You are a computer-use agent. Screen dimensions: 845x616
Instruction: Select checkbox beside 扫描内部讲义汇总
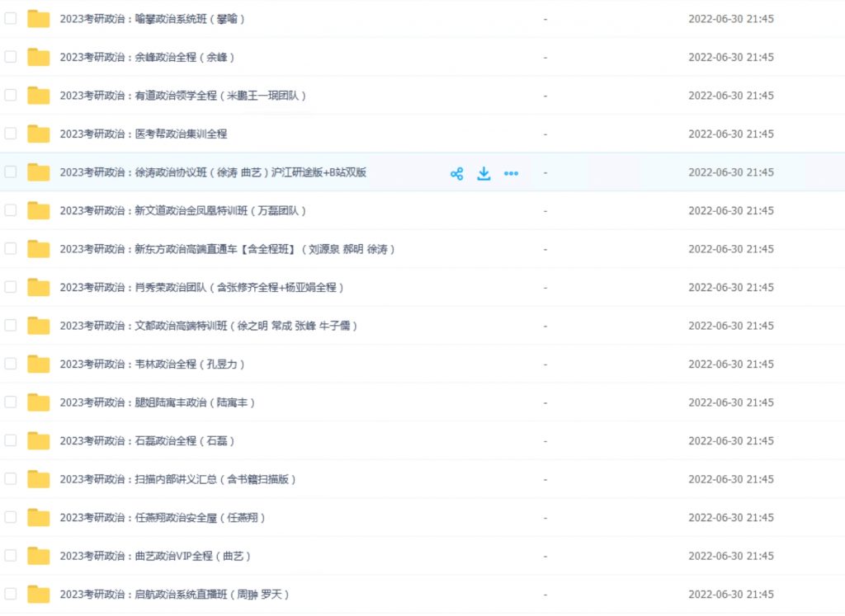[x=10, y=478]
